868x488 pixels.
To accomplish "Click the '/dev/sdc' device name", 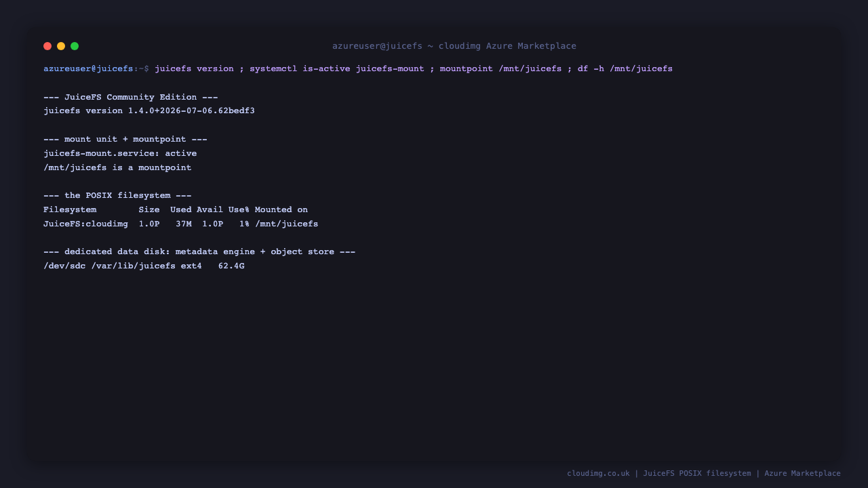I will (x=64, y=266).
